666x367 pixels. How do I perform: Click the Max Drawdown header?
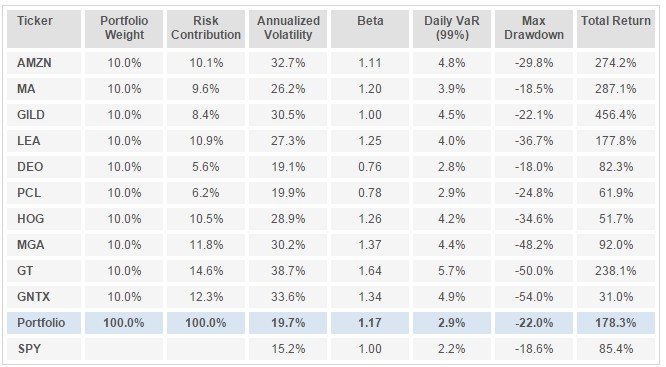[x=534, y=28]
